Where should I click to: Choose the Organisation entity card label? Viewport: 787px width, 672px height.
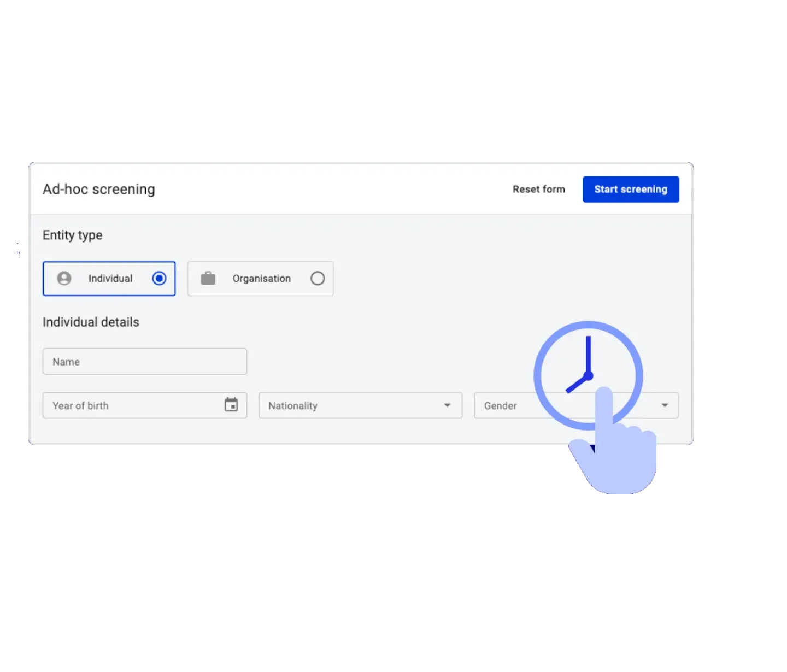pyautogui.click(x=262, y=279)
